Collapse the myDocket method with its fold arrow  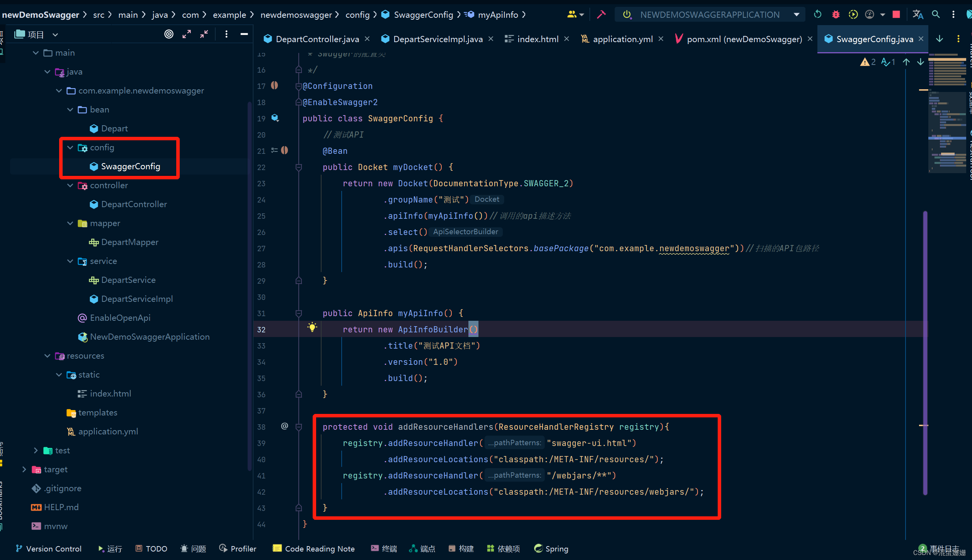(298, 167)
